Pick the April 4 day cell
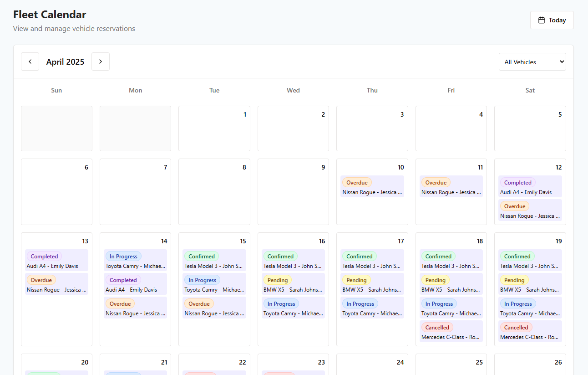Viewport: 588px width, 375px height. [451, 128]
